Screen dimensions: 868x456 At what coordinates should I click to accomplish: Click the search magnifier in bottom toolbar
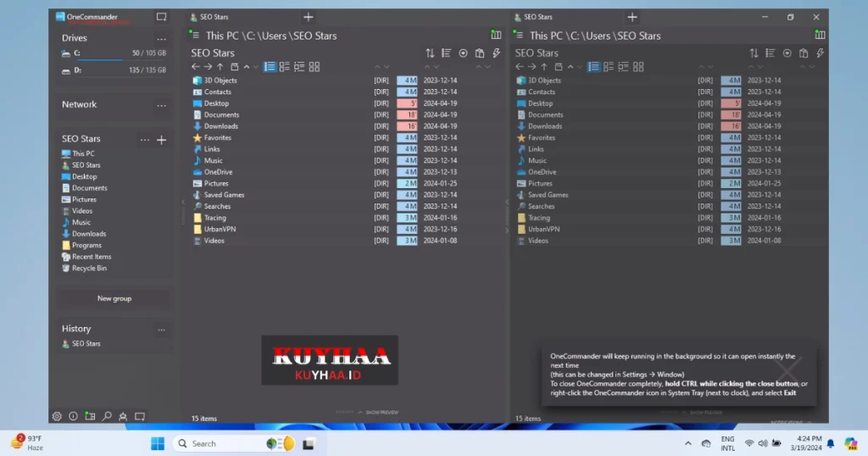tap(107, 416)
